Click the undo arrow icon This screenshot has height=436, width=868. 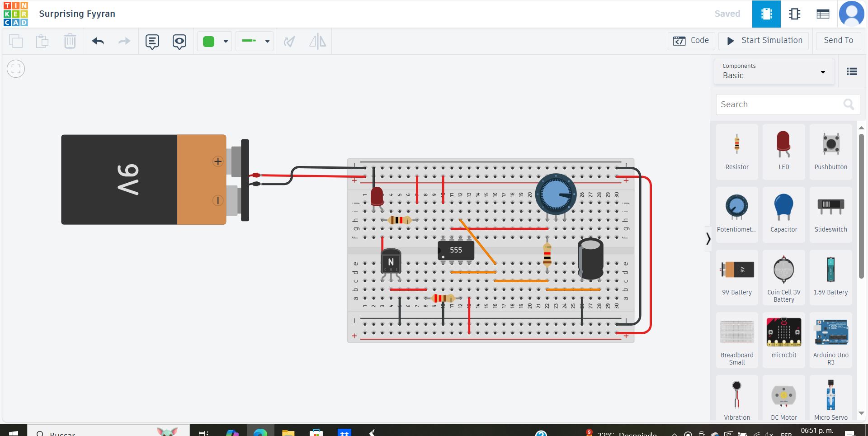click(98, 41)
